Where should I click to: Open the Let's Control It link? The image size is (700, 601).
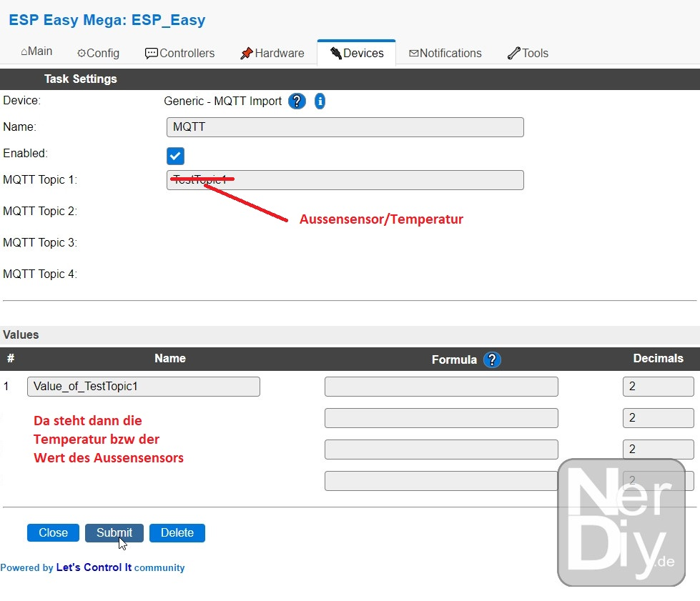(94, 567)
